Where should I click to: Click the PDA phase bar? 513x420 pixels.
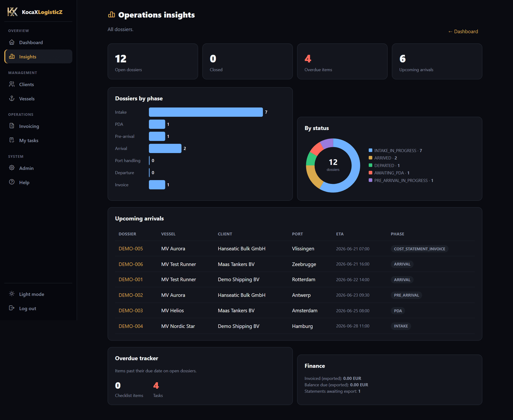click(157, 124)
